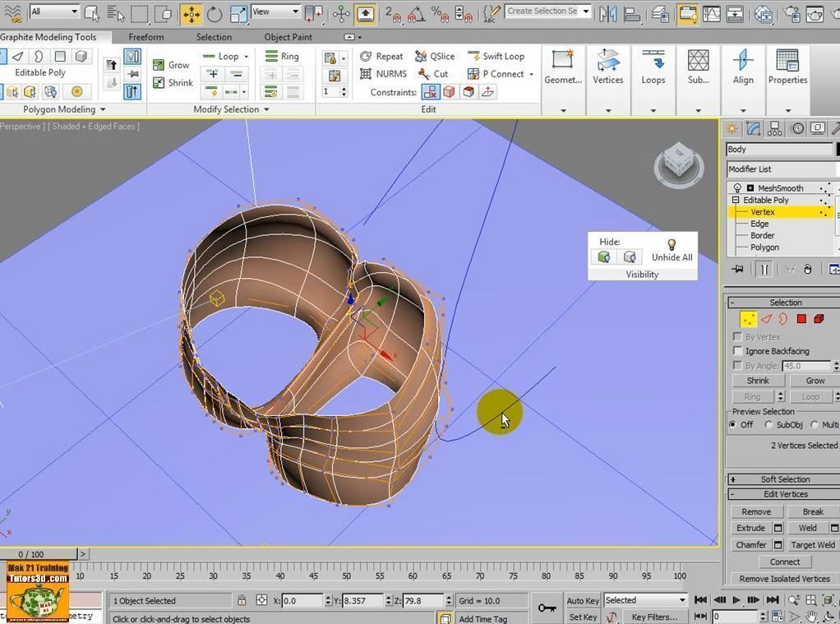Enable the By Angle checkbox
The width and height of the screenshot is (840, 624).
click(738, 365)
